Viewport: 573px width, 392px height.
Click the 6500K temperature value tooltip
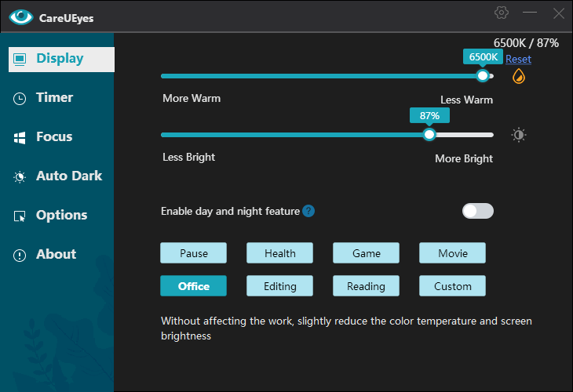pyautogui.click(x=483, y=57)
